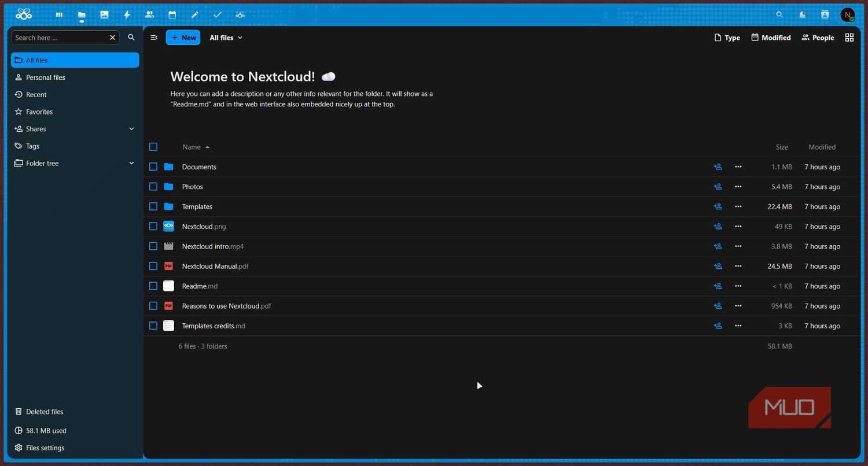Sort files by Name column header
The height and width of the screenshot is (466, 868).
(x=196, y=147)
